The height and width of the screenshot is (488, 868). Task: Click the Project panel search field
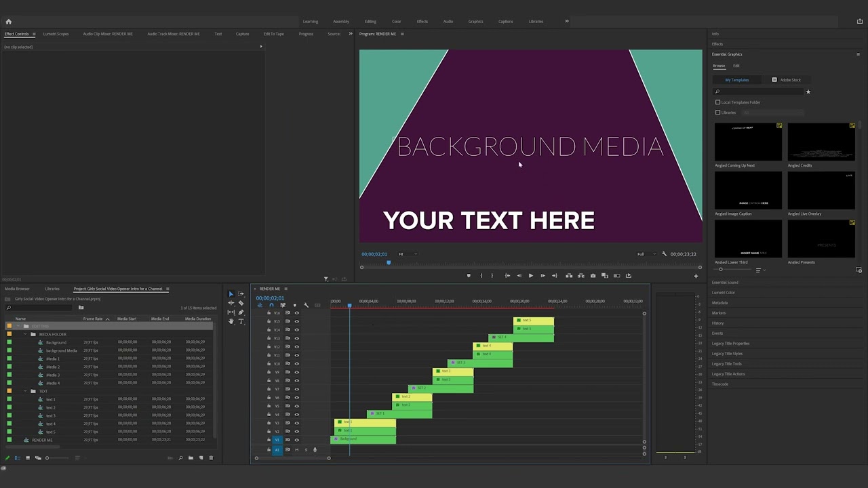(x=39, y=308)
